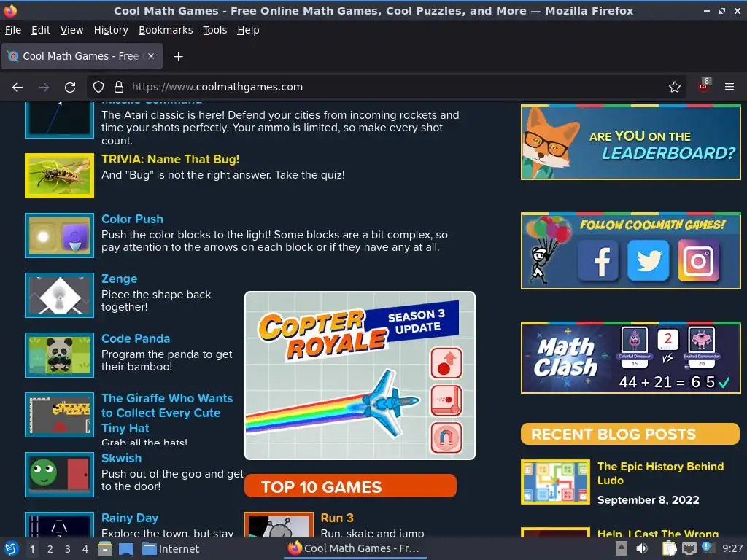
Task: Open the View menu
Action: (x=71, y=30)
